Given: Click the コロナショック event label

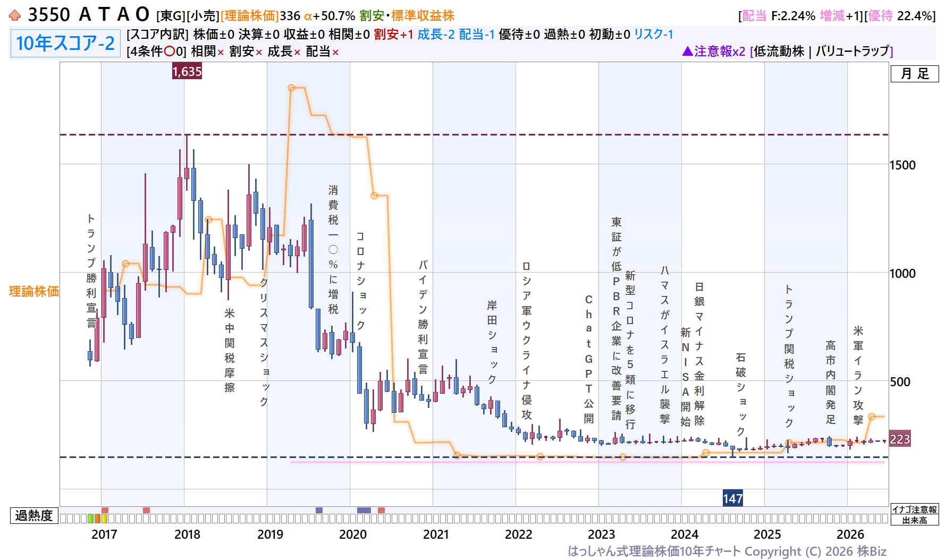Looking at the screenshot, I should click(361, 280).
